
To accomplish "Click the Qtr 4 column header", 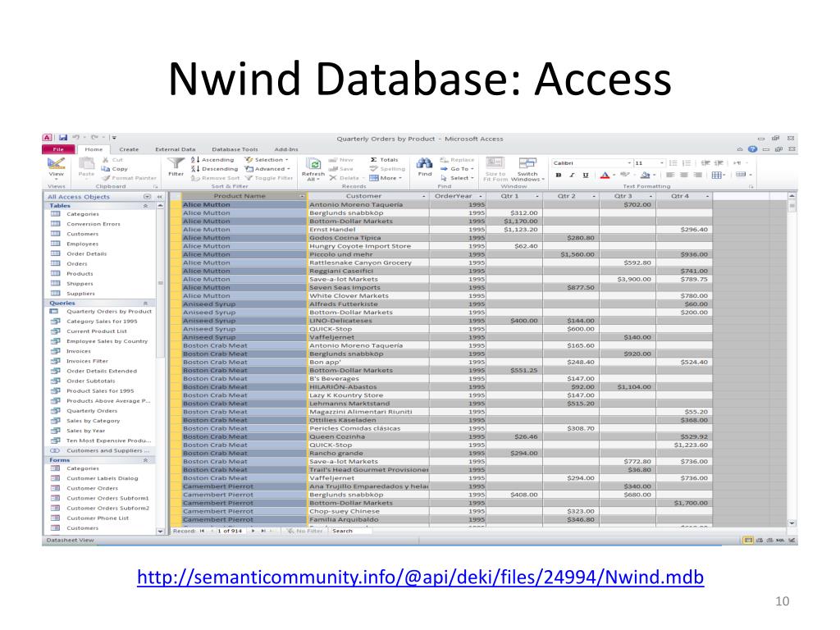I will pos(684,196).
